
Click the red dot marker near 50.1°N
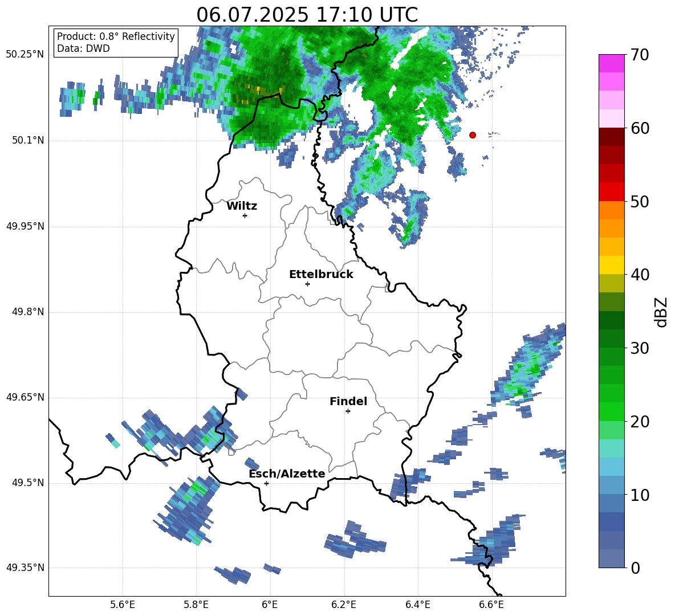coord(473,135)
